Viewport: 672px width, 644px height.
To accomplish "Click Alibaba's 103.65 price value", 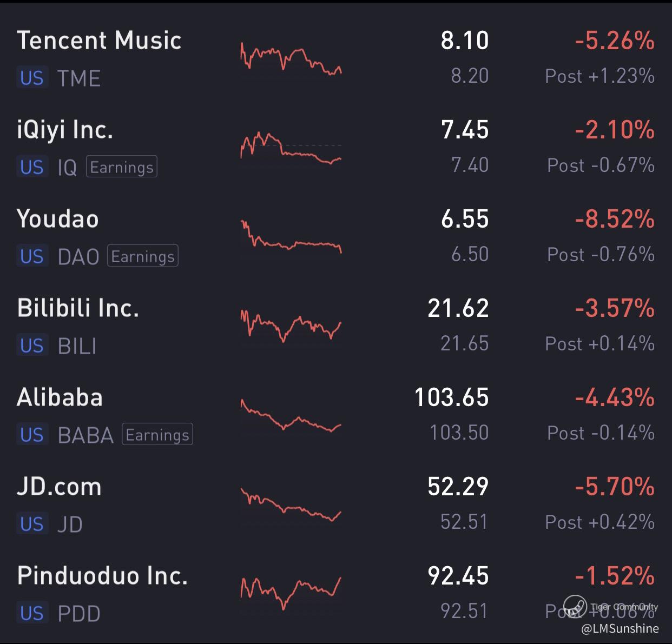I will point(452,397).
